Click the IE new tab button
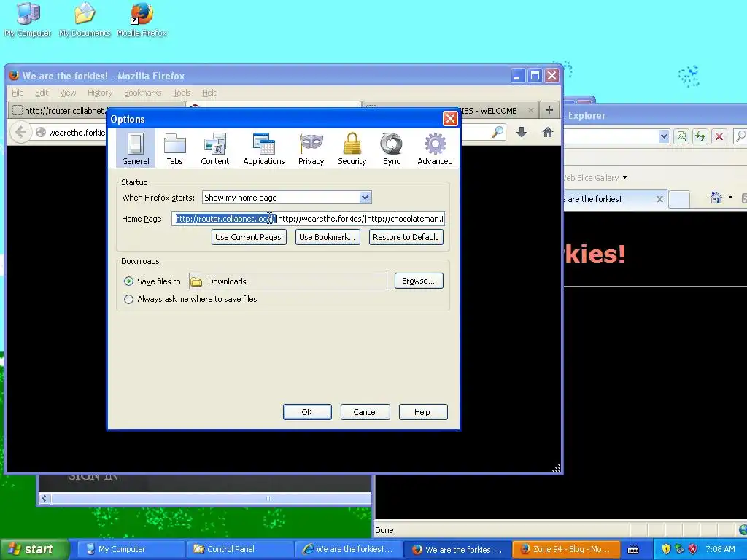The height and width of the screenshot is (560, 747). (x=679, y=199)
